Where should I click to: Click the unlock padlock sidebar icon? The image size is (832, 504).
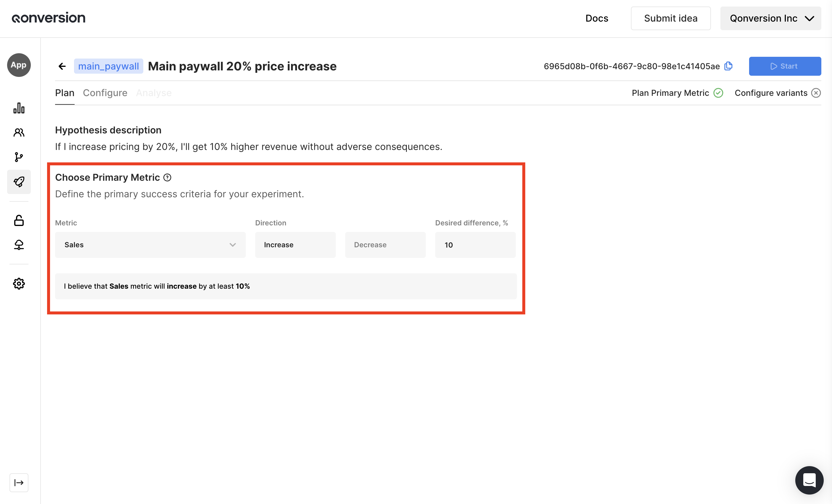(19, 221)
